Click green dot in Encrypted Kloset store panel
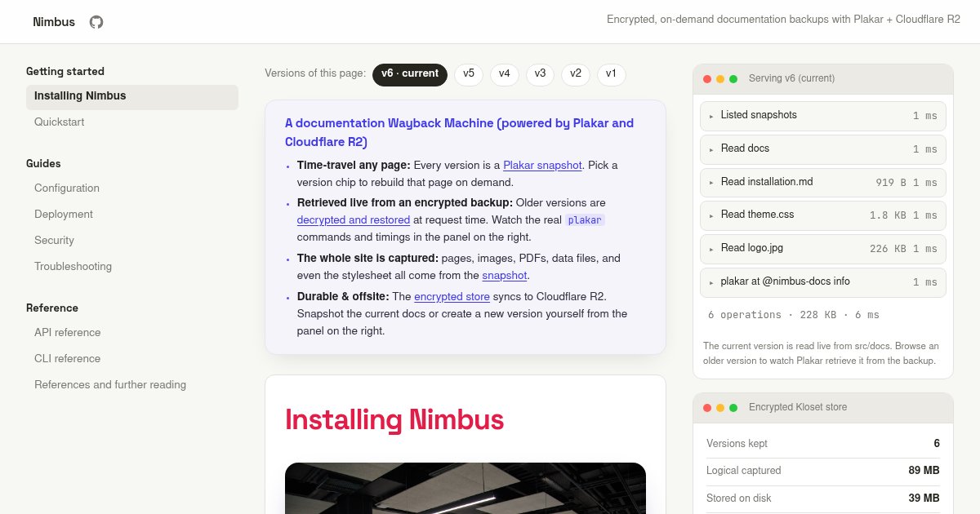 [x=733, y=408]
